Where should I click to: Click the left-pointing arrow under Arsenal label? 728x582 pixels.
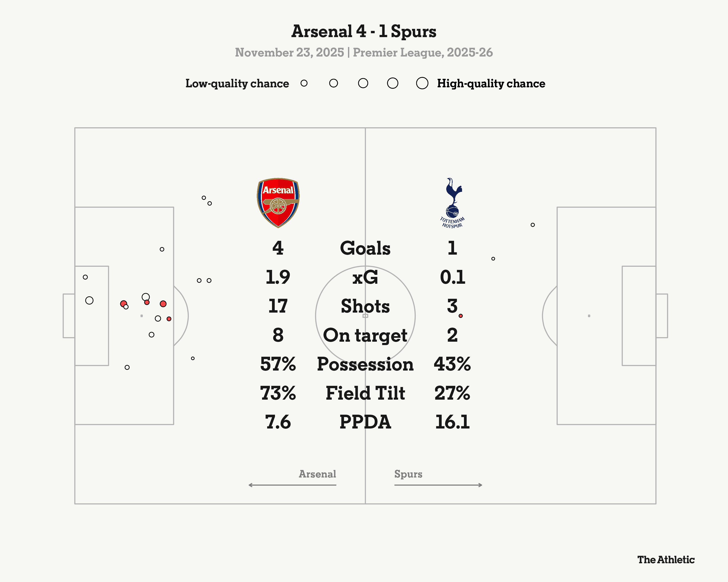(x=292, y=485)
